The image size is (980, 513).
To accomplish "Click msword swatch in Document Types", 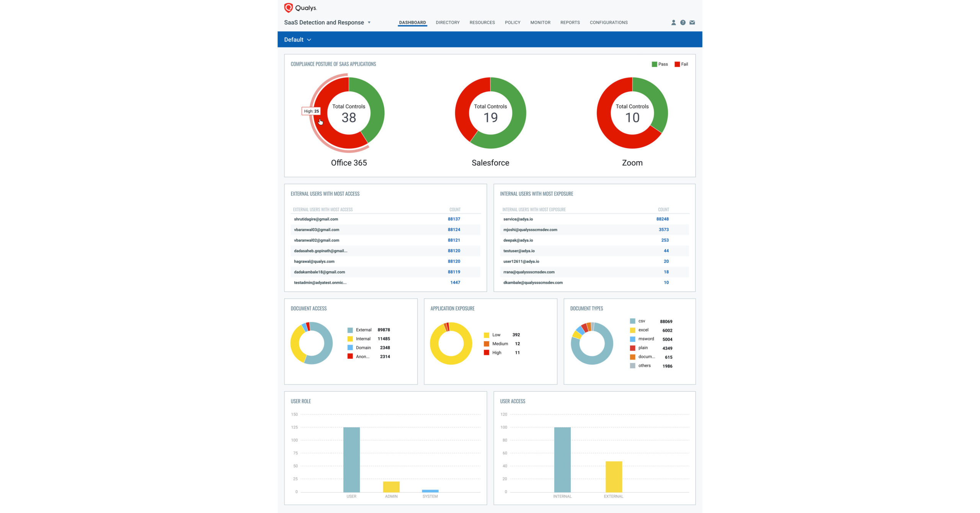I will pos(632,339).
